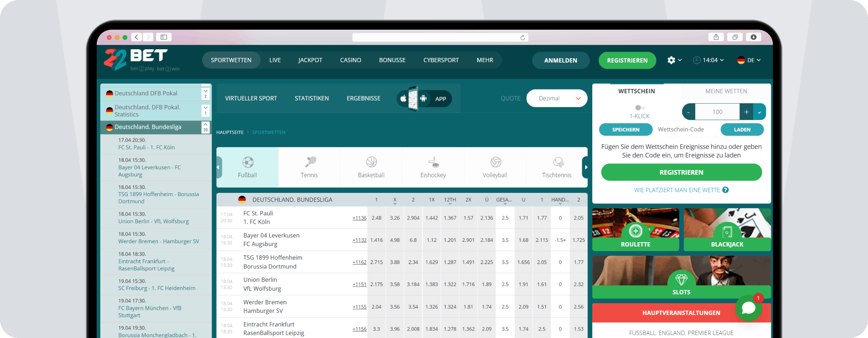Image resolution: width=868 pixels, height=338 pixels.
Task: Expand the 12TH column chevron
Action: (450, 204)
